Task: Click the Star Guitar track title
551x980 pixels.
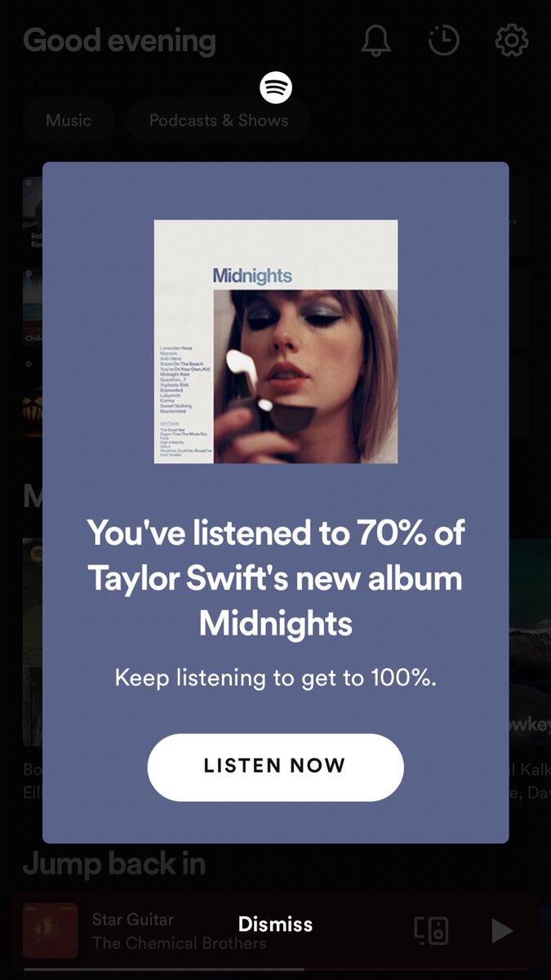Action: (x=133, y=920)
